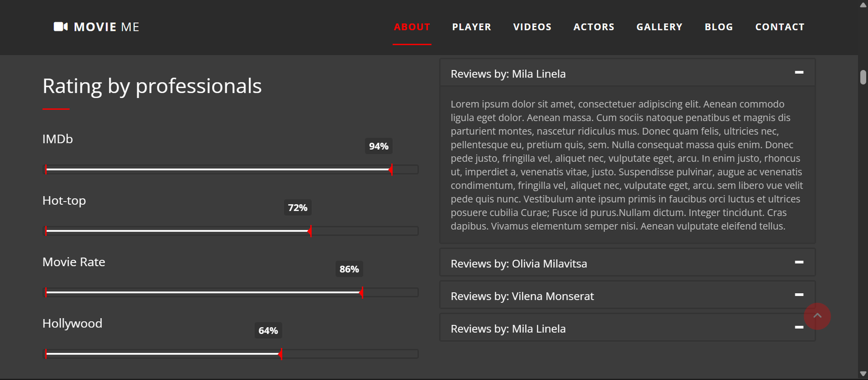Click the video camera logo icon
The height and width of the screenshot is (380, 868).
coord(60,27)
